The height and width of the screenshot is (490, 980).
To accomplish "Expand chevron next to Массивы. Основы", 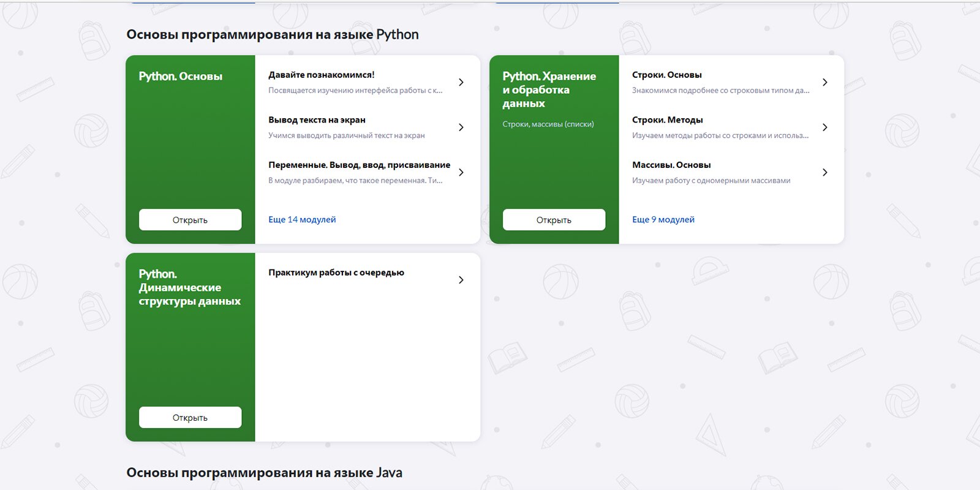I will point(825,172).
